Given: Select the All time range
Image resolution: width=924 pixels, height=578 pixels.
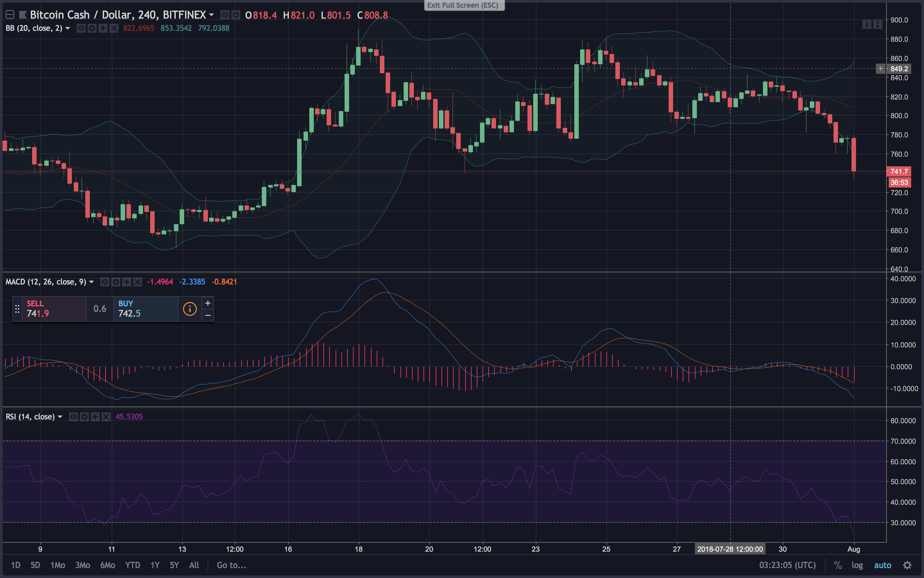Looking at the screenshot, I should coord(194,565).
